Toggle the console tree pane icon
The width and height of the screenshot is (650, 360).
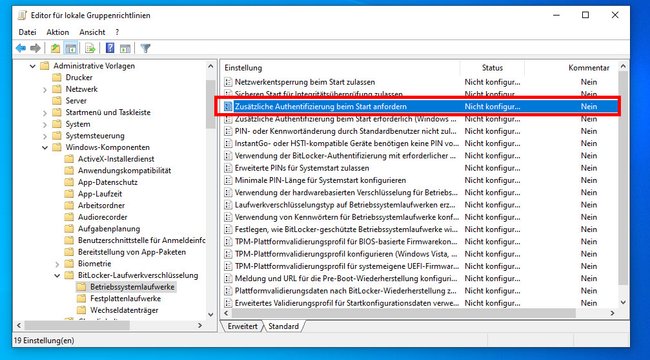[x=71, y=49]
